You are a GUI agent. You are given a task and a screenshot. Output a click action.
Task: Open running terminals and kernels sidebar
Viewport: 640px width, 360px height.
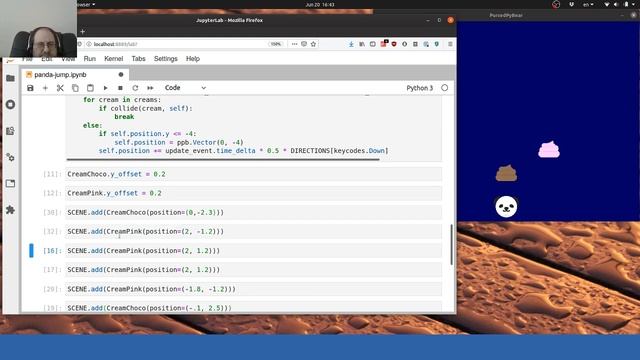coord(11,104)
